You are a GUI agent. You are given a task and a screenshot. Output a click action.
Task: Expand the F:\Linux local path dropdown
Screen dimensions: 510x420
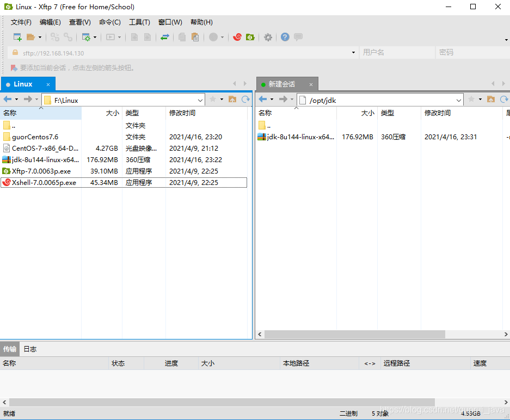tap(200, 101)
